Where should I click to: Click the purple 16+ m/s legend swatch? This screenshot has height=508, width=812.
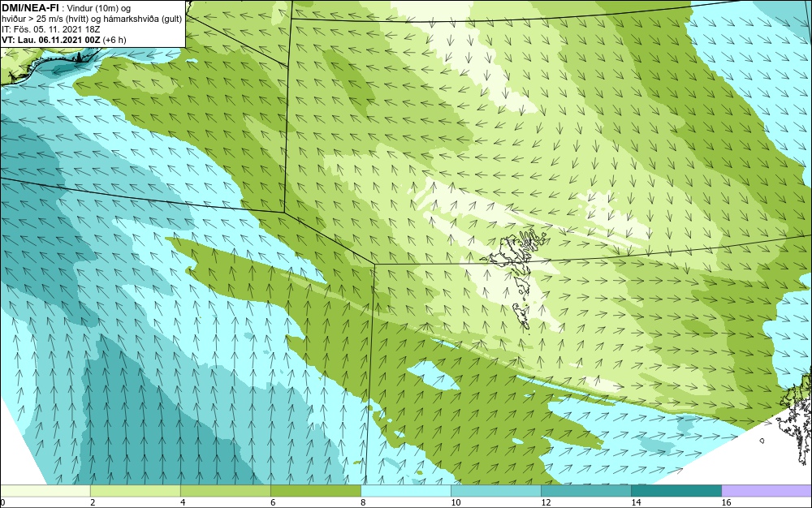(x=767, y=490)
